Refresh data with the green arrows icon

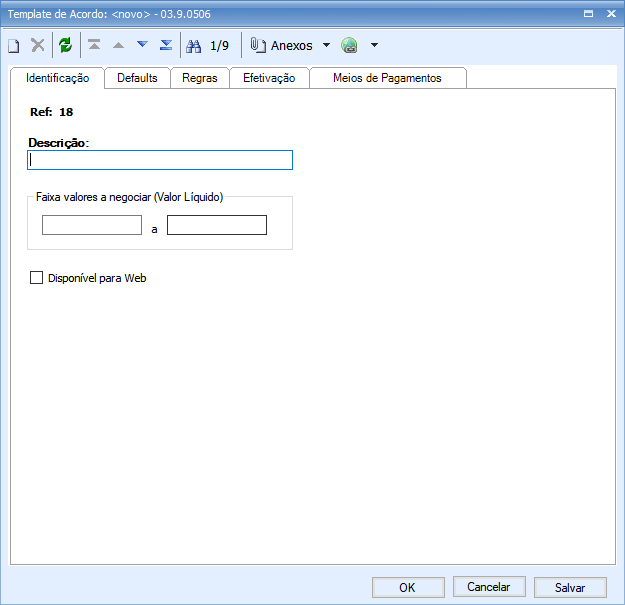tap(65, 45)
